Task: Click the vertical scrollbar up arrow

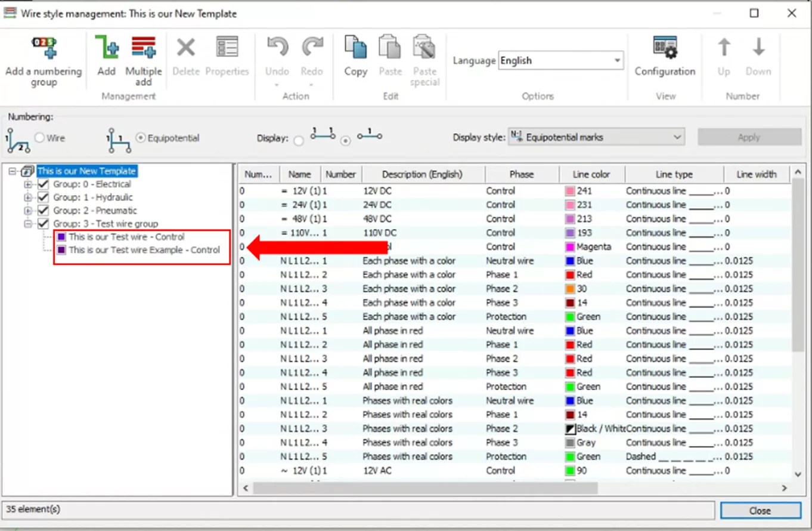Action: (798, 173)
